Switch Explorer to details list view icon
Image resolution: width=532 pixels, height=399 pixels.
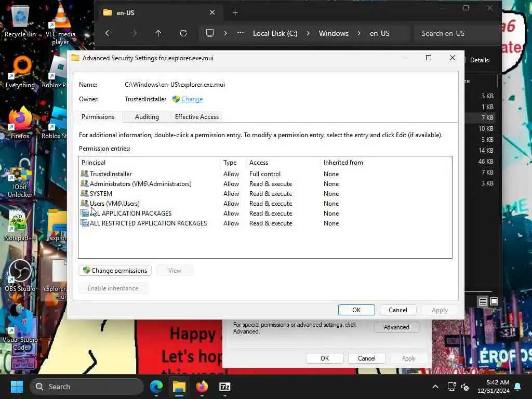pos(483,301)
